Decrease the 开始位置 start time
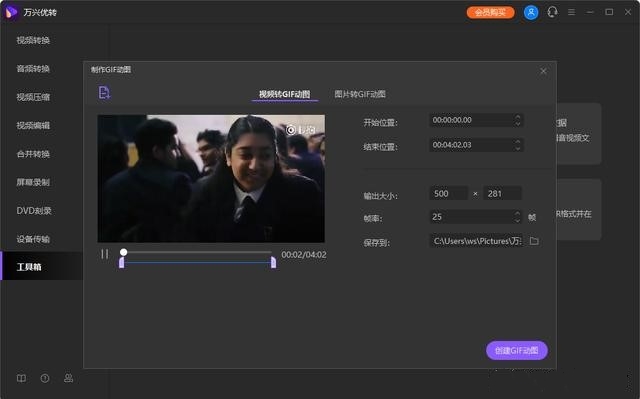640x399 pixels. click(518, 124)
